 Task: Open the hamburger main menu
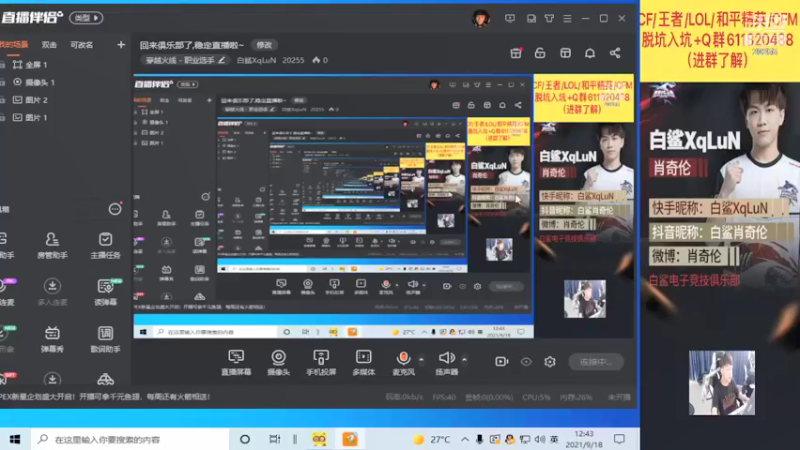[x=567, y=18]
